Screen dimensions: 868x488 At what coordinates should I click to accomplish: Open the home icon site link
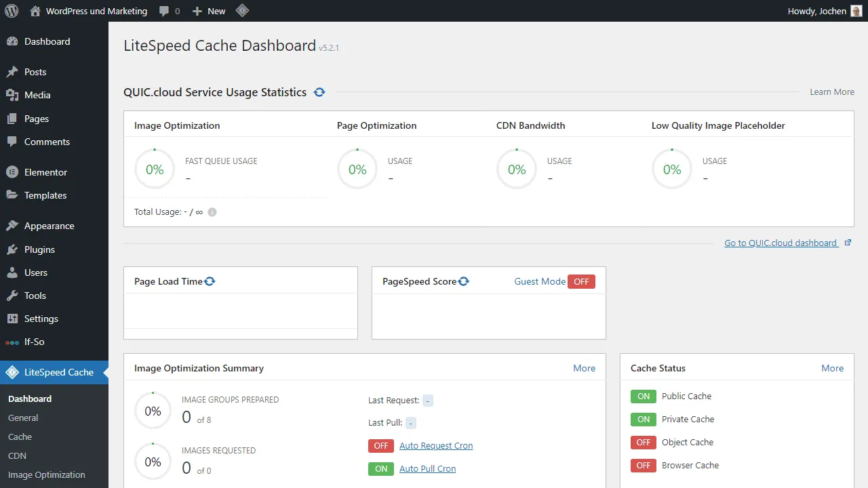[x=35, y=11]
